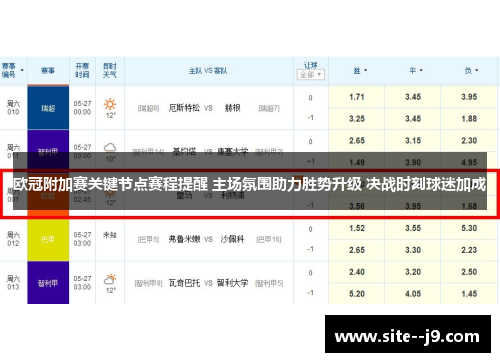Viewport: 500px width, 362px height.
Task: Click the 未知 weather cell
Action: tap(110, 235)
